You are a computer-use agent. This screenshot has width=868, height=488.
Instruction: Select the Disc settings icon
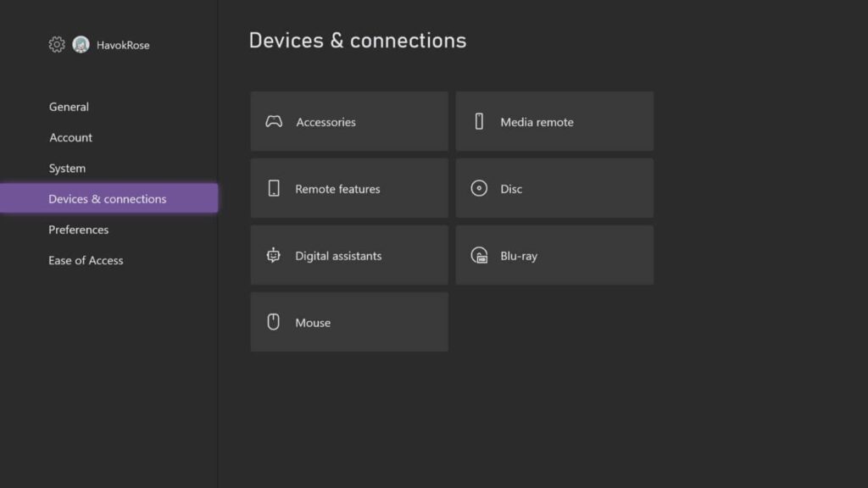point(479,188)
